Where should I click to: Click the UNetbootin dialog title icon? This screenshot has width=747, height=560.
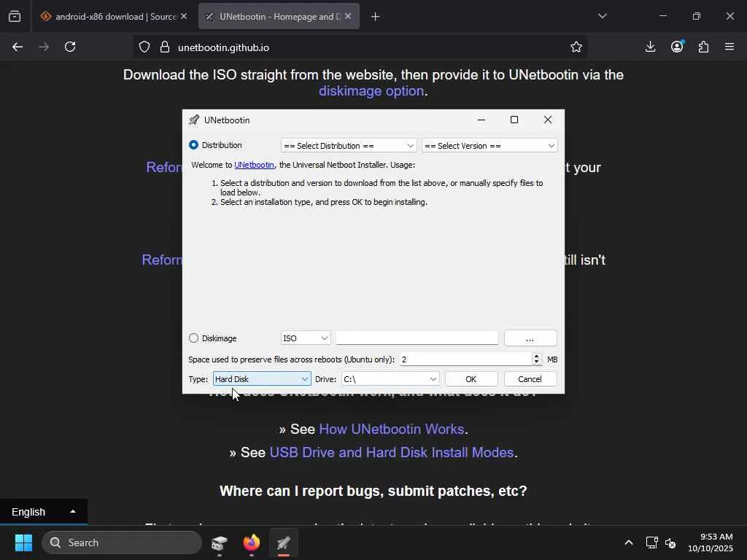[194, 120]
